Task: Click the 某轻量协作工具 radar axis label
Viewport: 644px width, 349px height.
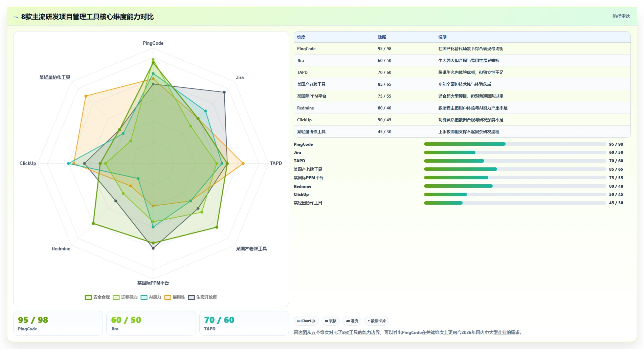Action: coord(55,78)
